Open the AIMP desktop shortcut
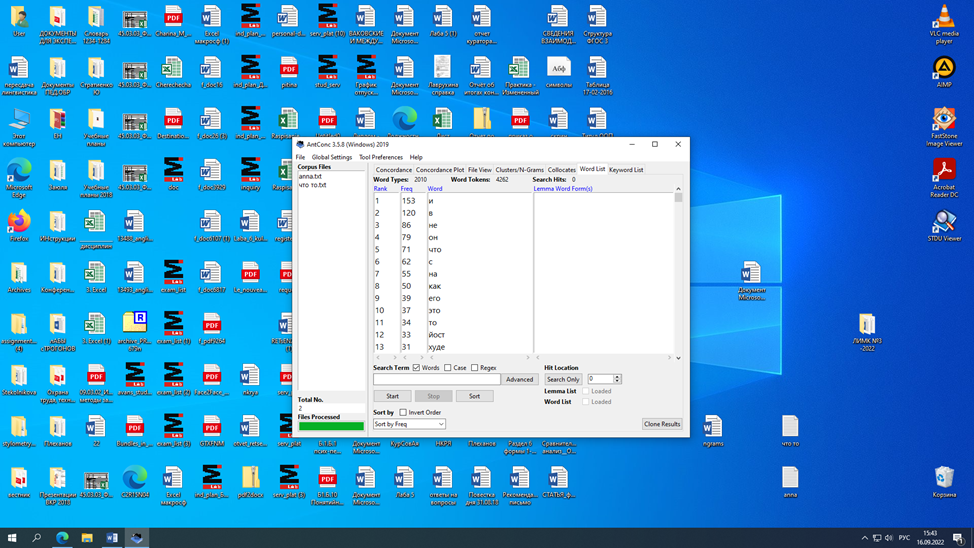Screen dimensions: 974x548 click(x=943, y=68)
